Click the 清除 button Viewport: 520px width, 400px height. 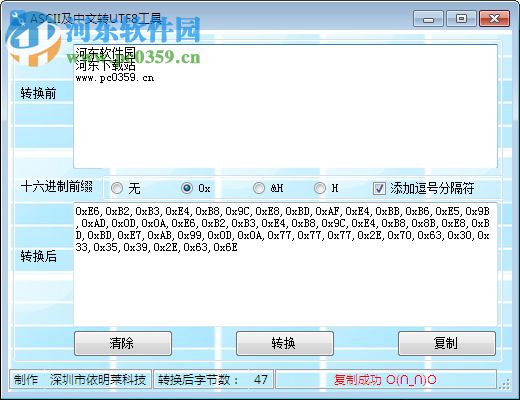123,343
